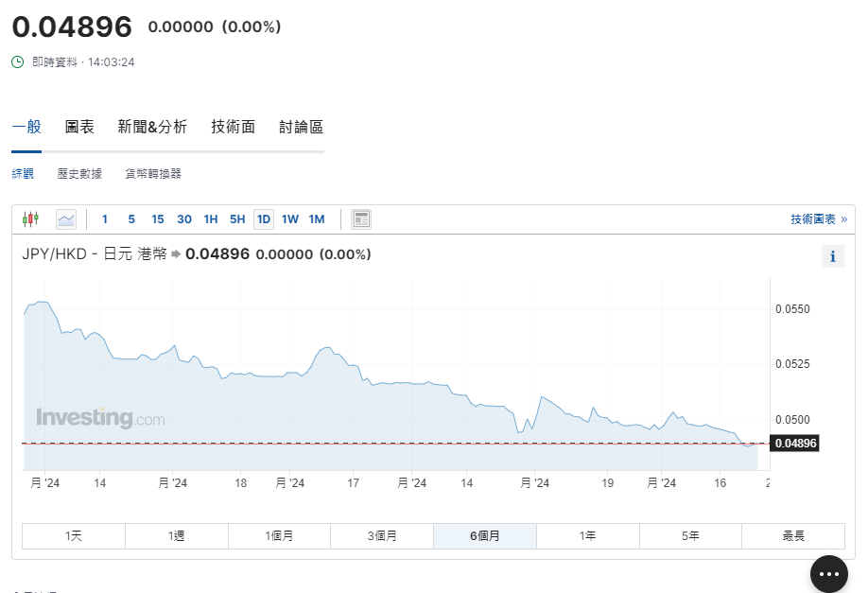Go to the 討論區 tab

(301, 127)
